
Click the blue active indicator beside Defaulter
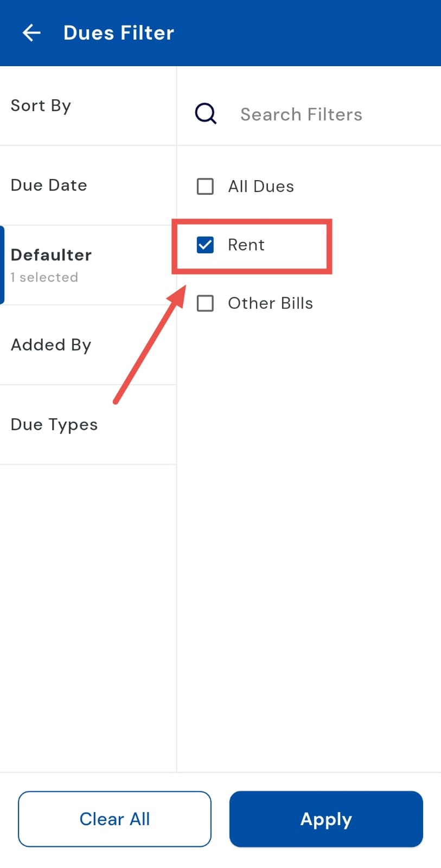point(2,265)
